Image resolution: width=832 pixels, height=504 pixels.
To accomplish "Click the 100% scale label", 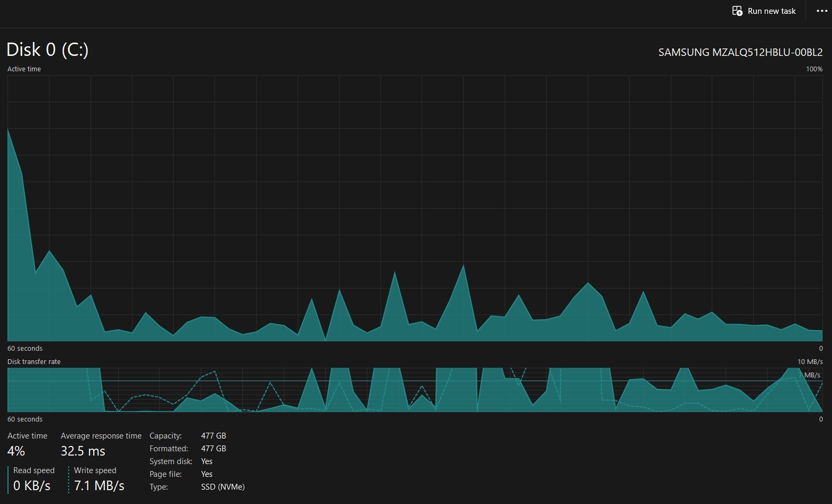I will pyautogui.click(x=814, y=69).
